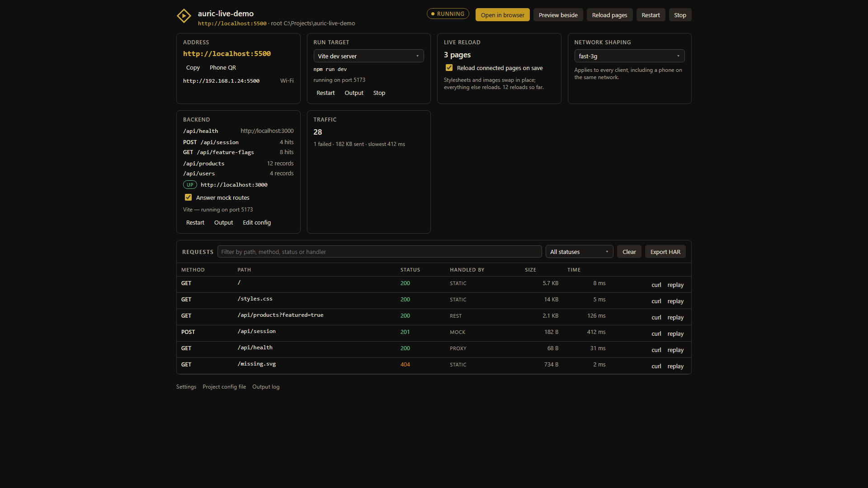Select the /api/products backend entry
This screenshot has width=868, height=488.
[238, 164]
